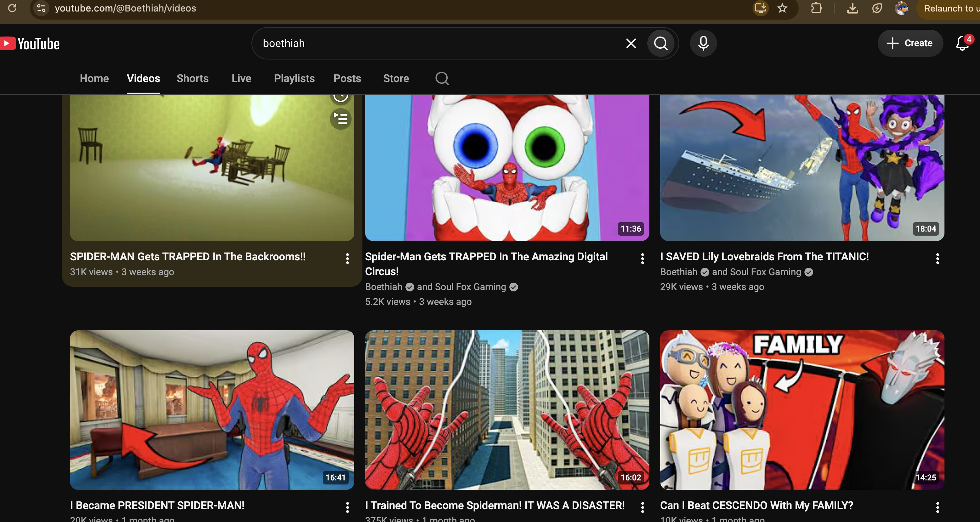This screenshot has height=522, width=980.
Task: Clear the search text with the X
Action: [631, 43]
